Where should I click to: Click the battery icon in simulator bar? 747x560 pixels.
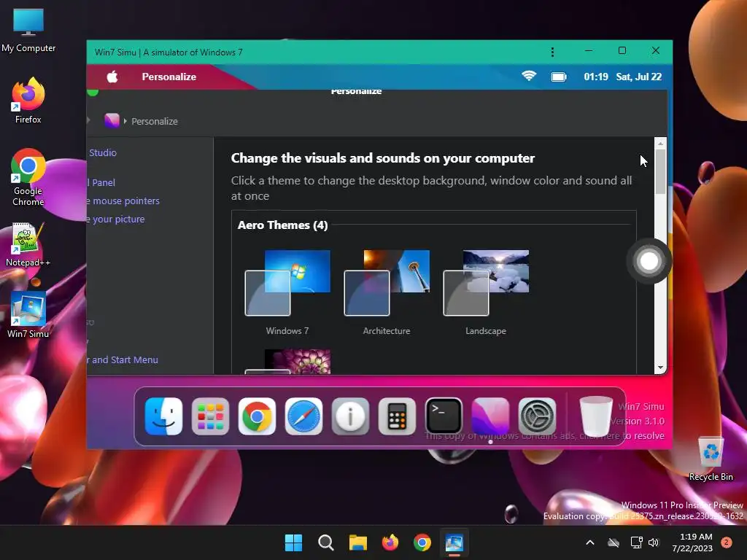tap(559, 77)
